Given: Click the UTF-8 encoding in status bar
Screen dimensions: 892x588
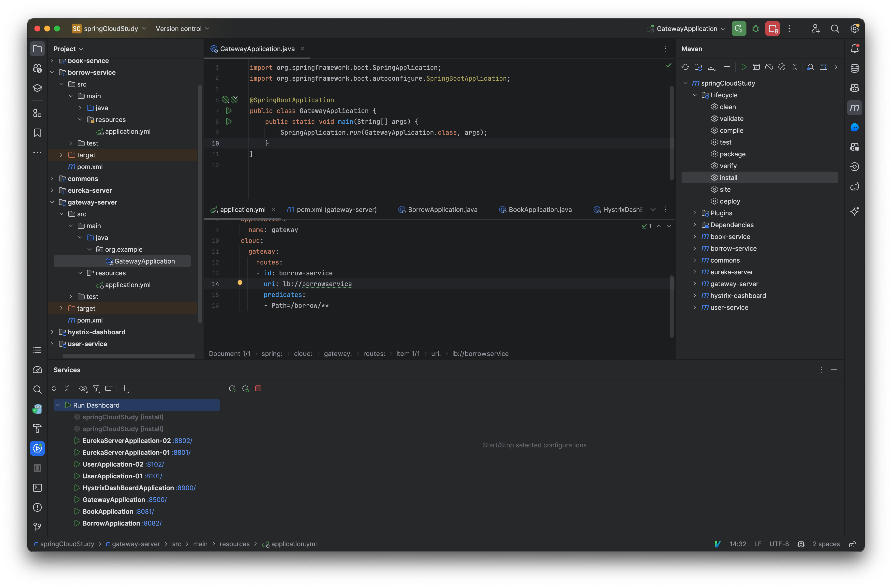Looking at the screenshot, I should pos(779,544).
